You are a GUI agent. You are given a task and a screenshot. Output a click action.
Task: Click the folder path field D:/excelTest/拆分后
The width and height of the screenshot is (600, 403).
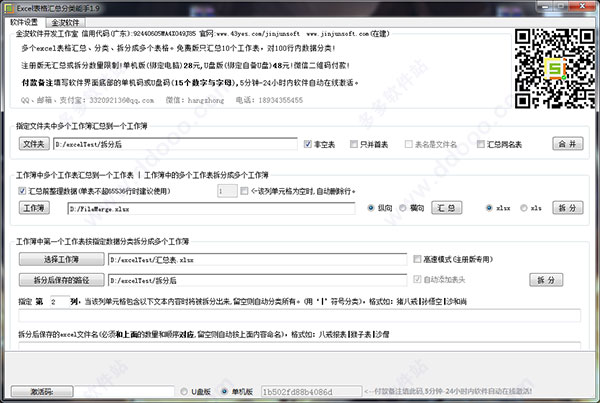(x=175, y=144)
